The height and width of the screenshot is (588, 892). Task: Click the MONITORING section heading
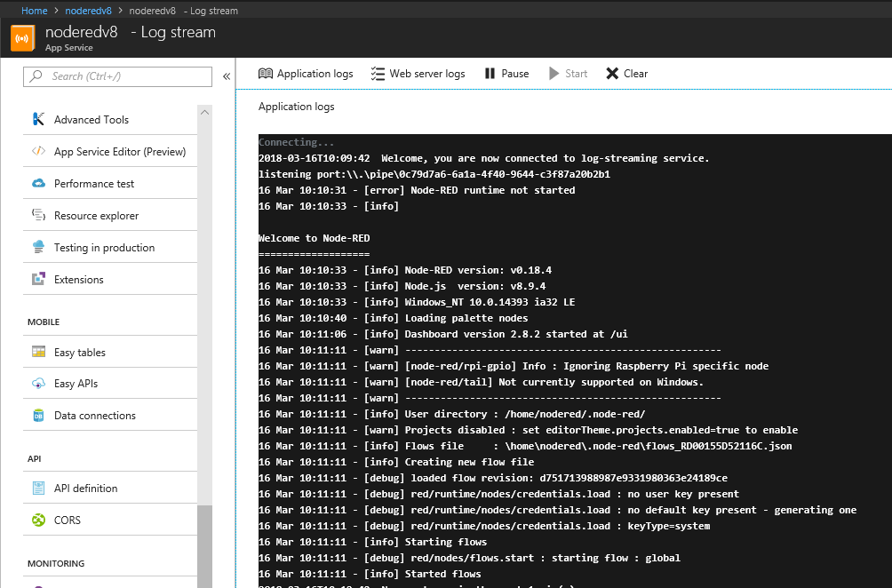pos(56,563)
